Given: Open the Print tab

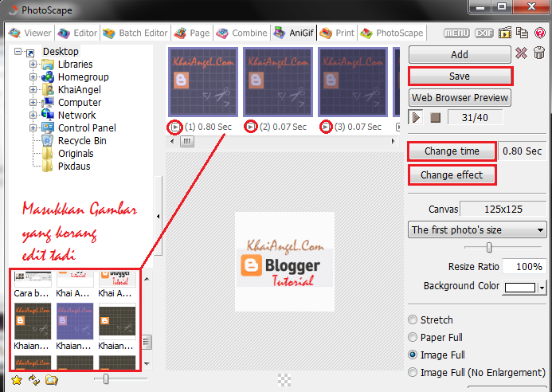Looking at the screenshot, I should (x=337, y=33).
